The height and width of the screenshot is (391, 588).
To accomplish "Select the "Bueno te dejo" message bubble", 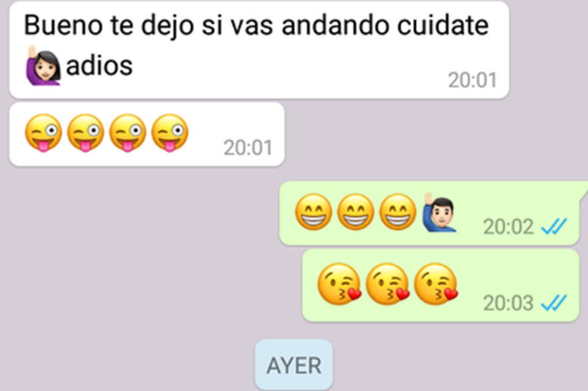I will pyautogui.click(x=259, y=50).
